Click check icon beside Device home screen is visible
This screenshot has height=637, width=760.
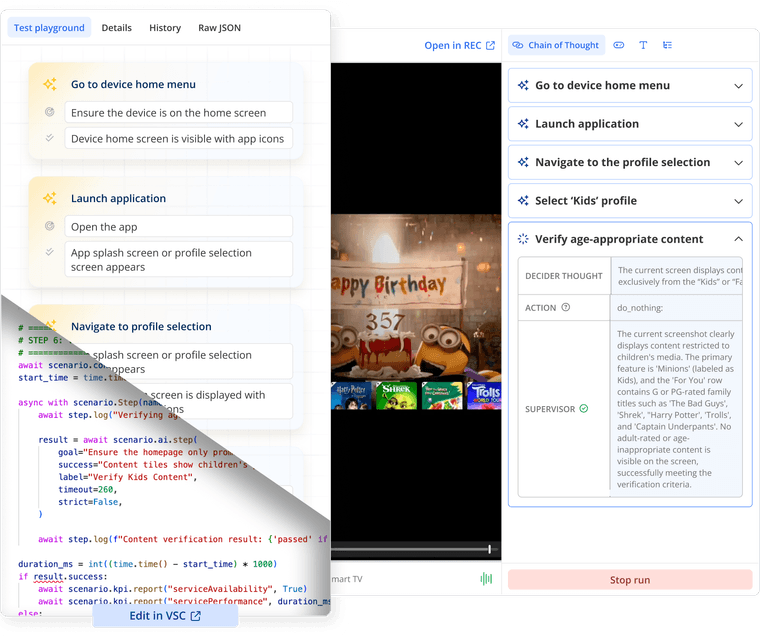coord(49,138)
